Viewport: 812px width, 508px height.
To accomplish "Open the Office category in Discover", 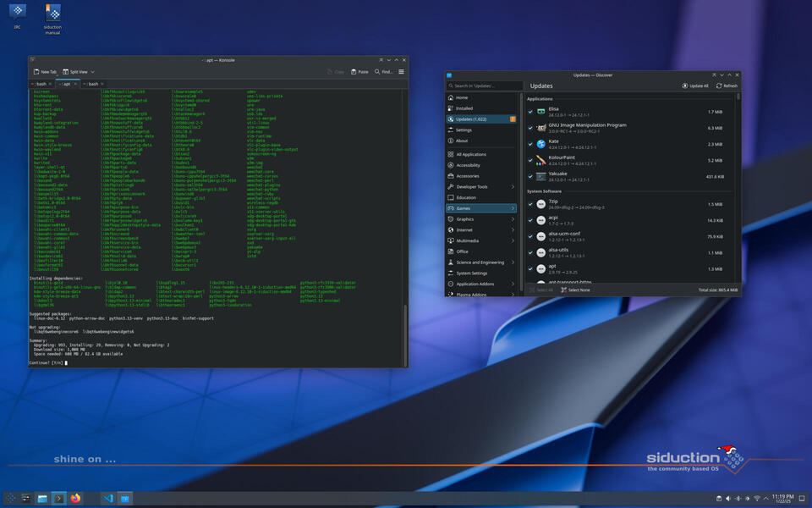I will [480, 251].
